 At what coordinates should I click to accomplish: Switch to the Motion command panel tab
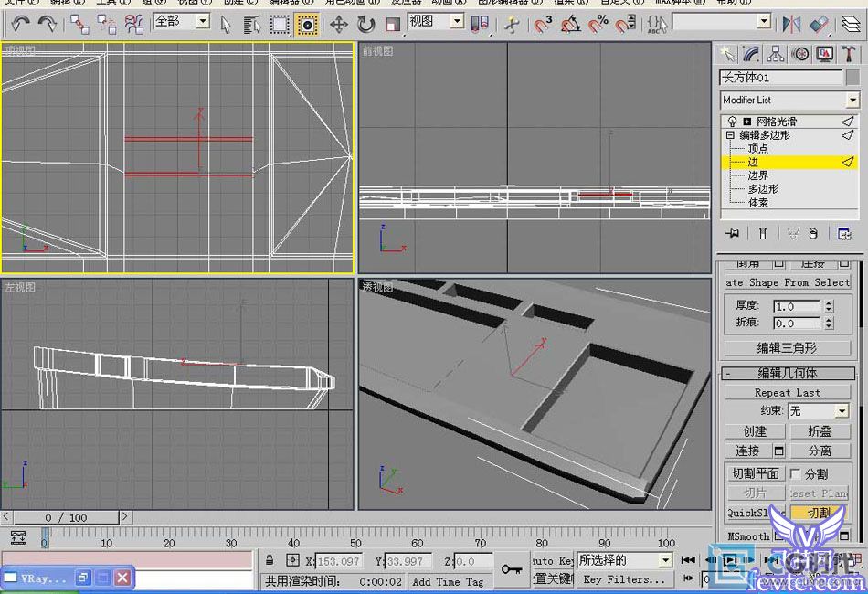click(x=799, y=54)
